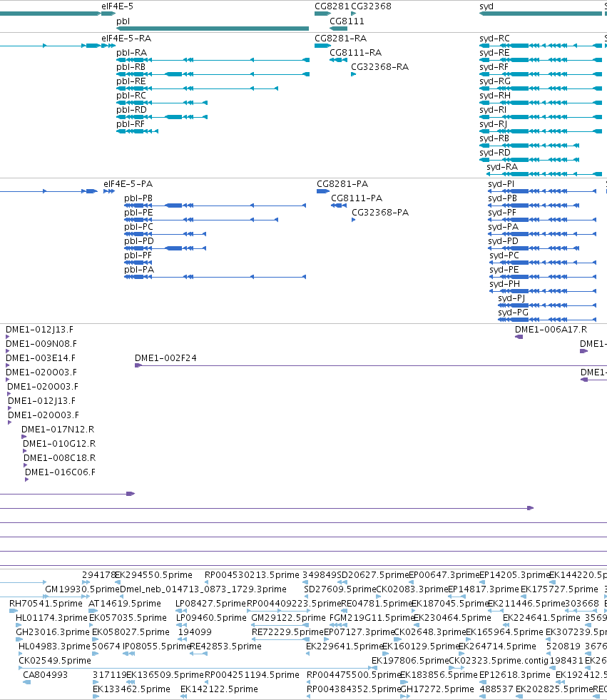Image resolution: width=607 pixels, height=700 pixels.
Task: Select transcript syd-RC
Action: (541, 46)
